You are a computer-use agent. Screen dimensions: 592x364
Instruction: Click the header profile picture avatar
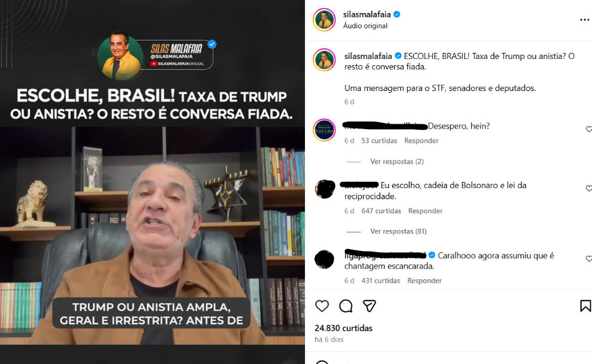click(324, 20)
